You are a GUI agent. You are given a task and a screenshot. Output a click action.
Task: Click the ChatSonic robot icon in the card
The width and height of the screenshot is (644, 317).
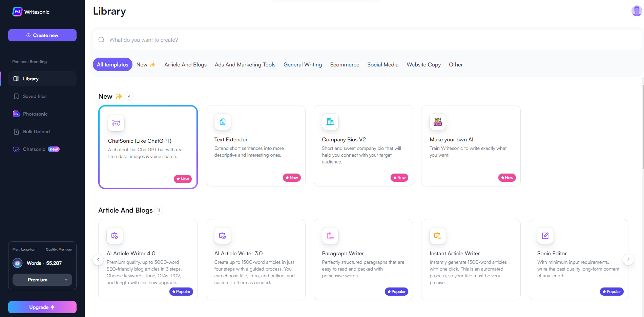[x=116, y=123]
